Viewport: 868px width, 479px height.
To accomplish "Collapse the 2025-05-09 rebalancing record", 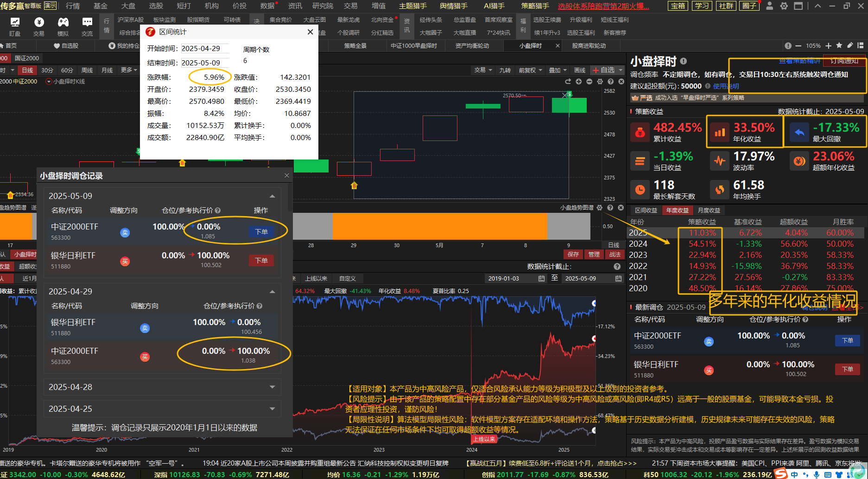I will point(272,196).
